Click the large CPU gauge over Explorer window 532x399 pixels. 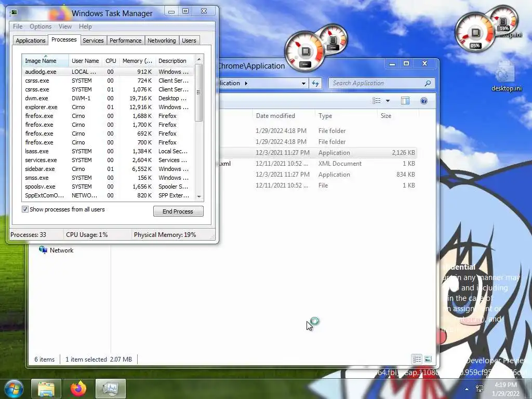305,51
